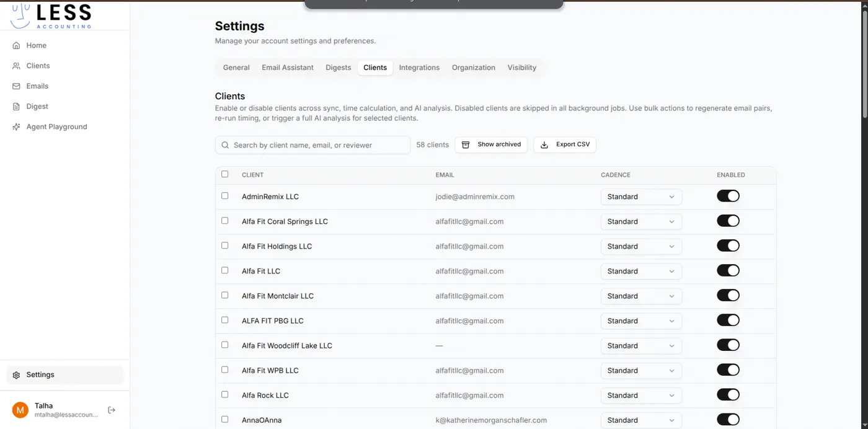Image resolution: width=868 pixels, height=429 pixels.
Task: Expand cadence selector for Alfa Fit Holdings LLC
Action: (641, 246)
